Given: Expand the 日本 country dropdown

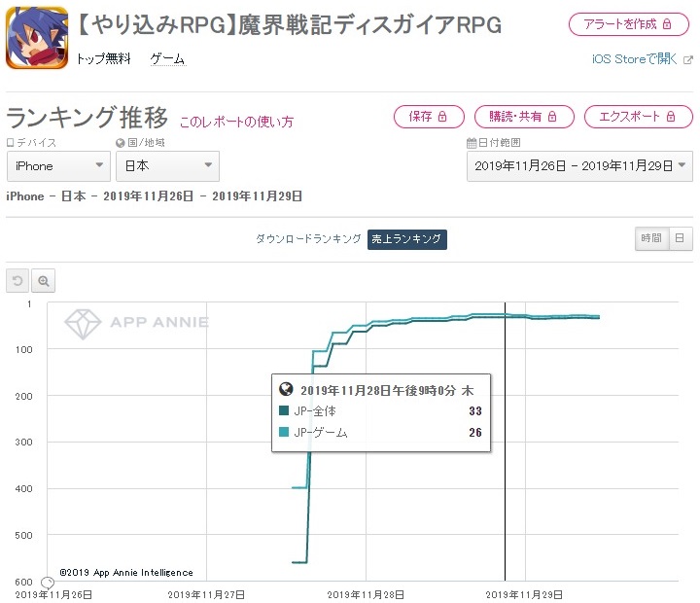Looking at the screenshot, I should point(167,166).
